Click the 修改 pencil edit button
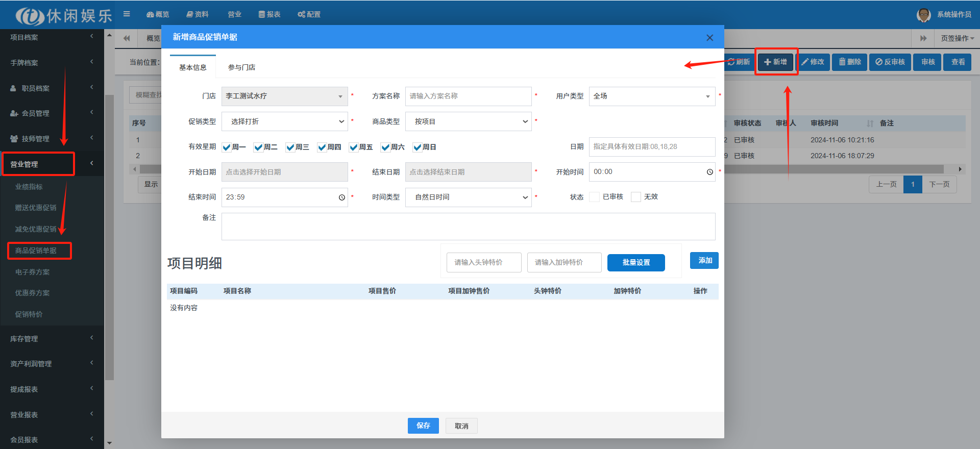Screen dimensions: 980x449 [x=813, y=62]
